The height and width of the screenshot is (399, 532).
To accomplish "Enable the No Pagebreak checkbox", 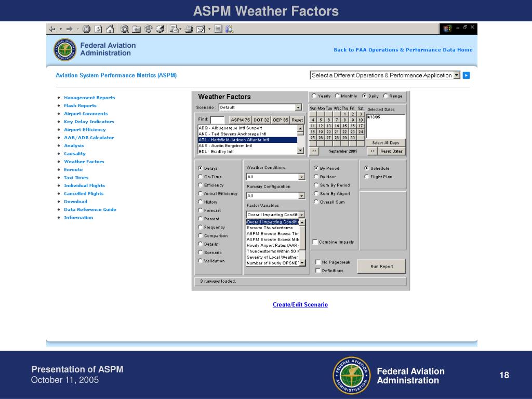I will (318, 262).
